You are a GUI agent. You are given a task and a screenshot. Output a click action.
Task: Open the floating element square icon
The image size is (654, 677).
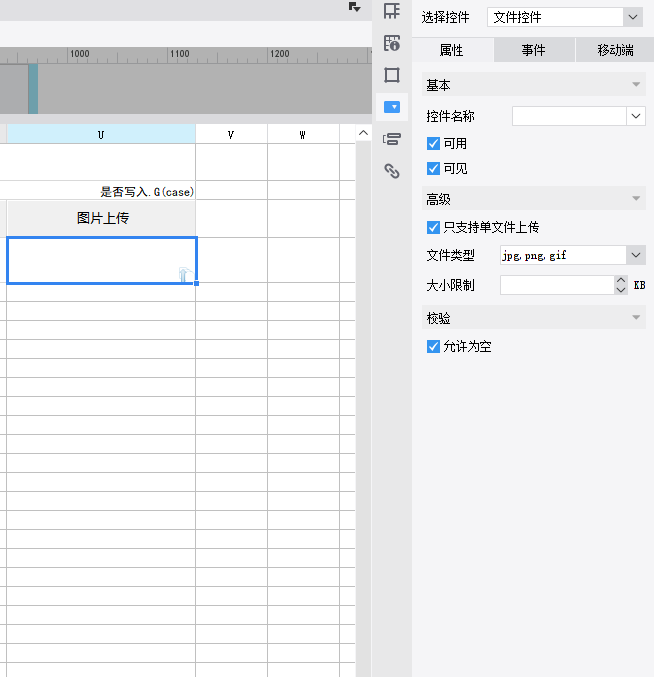392,75
